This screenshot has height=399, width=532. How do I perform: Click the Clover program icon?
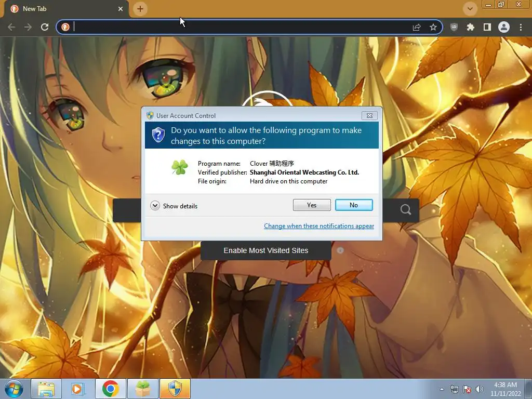(x=179, y=168)
